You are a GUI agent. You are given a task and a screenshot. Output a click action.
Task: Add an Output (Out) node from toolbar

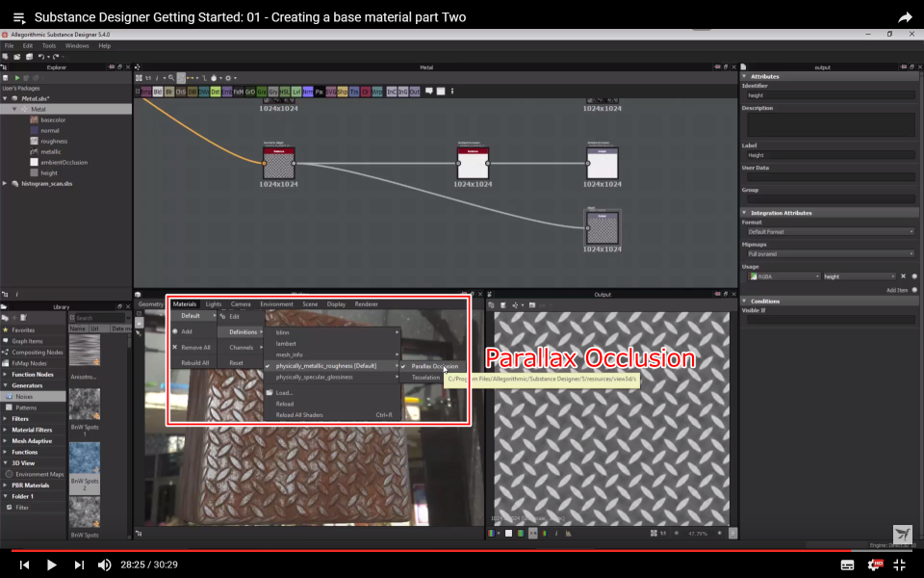coord(415,92)
